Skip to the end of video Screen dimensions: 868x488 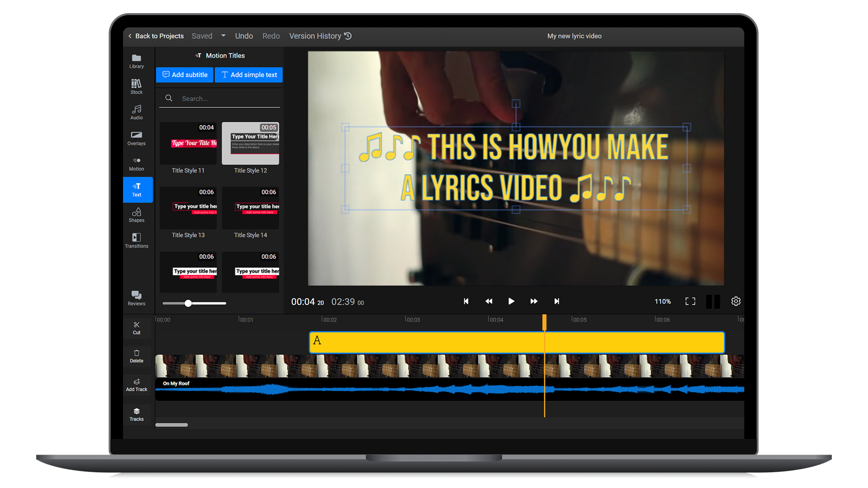[557, 301]
